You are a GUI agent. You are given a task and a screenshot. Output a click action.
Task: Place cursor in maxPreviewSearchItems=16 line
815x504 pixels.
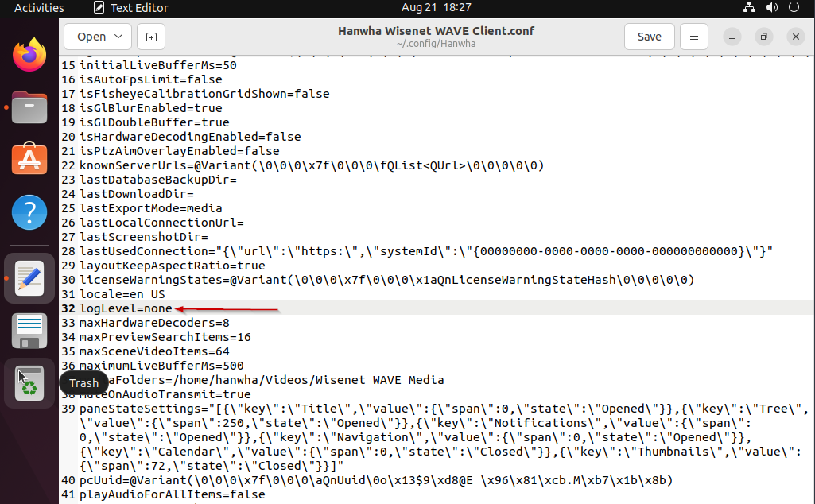pyautogui.click(x=165, y=337)
